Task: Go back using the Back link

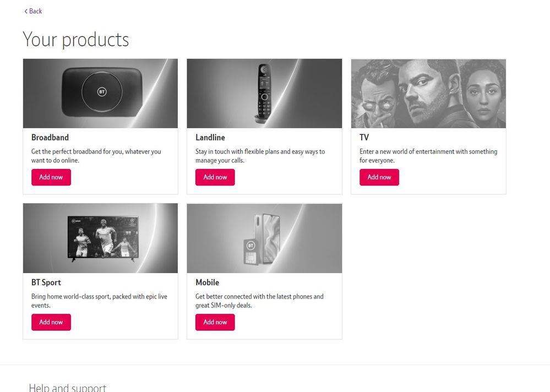Action: [35, 11]
